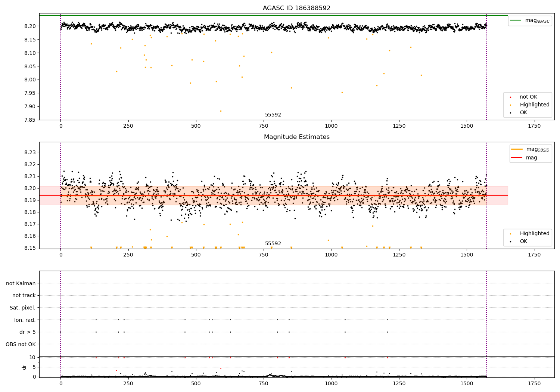
Task: Click the "dr > 5" row label
Action: tap(28, 332)
